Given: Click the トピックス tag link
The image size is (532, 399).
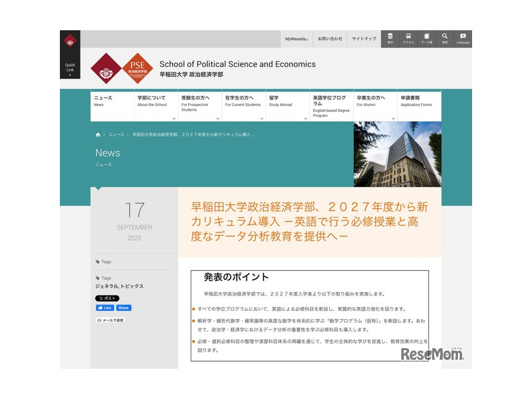Looking at the screenshot, I should pyautogui.click(x=132, y=286).
